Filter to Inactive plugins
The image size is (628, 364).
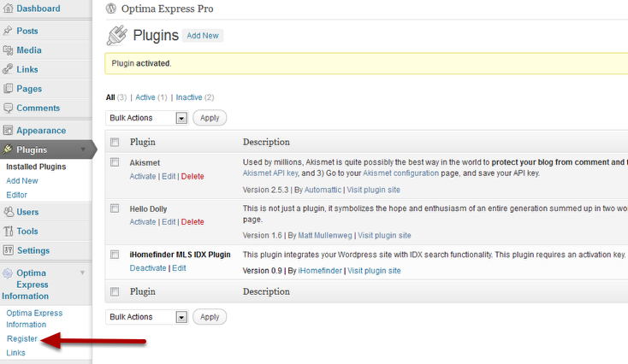point(189,97)
